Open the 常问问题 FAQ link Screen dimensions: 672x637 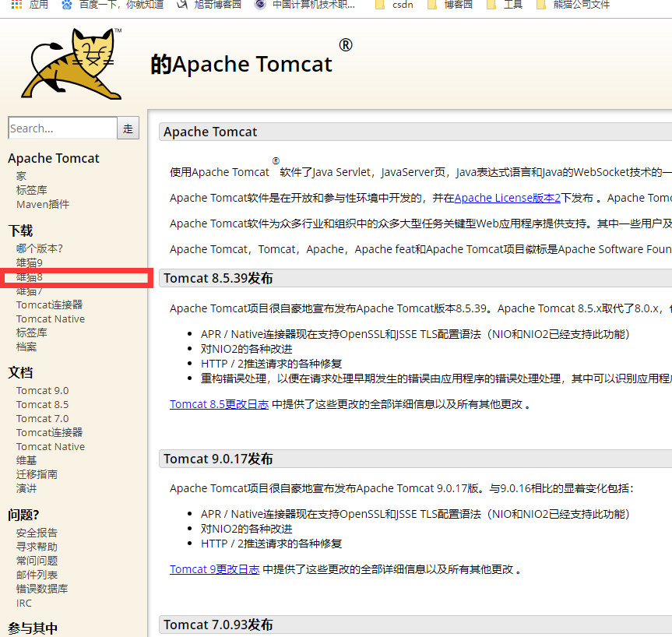tap(37, 561)
